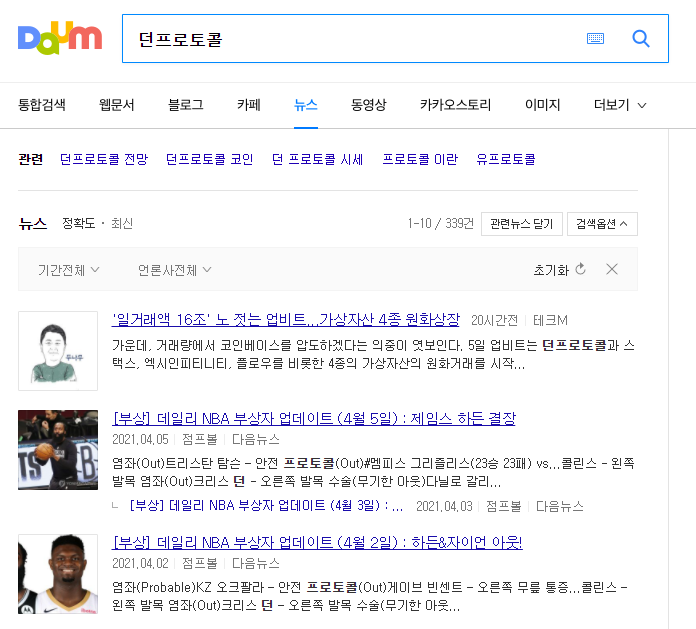Open related search 던 프로토콜 시세
The image size is (696, 629).
(x=317, y=159)
